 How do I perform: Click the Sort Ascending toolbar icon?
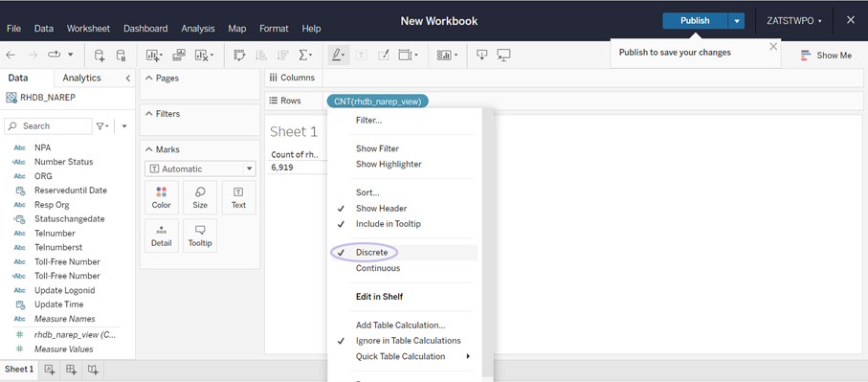260,55
